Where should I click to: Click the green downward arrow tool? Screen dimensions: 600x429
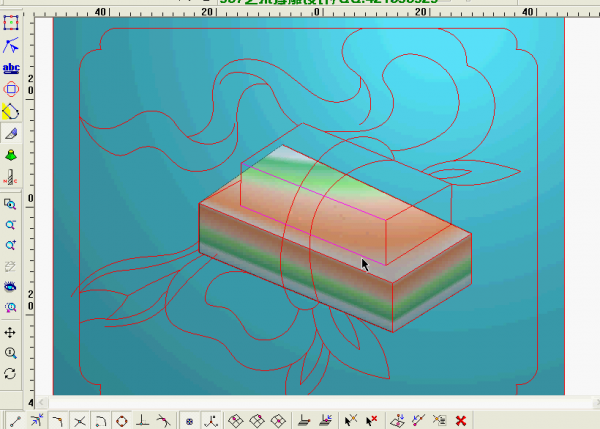[x=11, y=155]
